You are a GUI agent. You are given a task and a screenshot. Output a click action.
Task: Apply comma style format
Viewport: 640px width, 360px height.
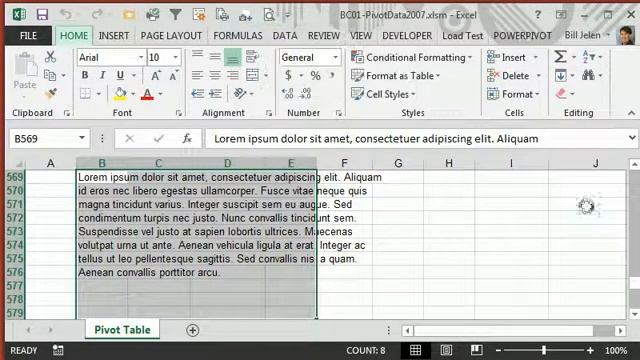click(x=332, y=76)
